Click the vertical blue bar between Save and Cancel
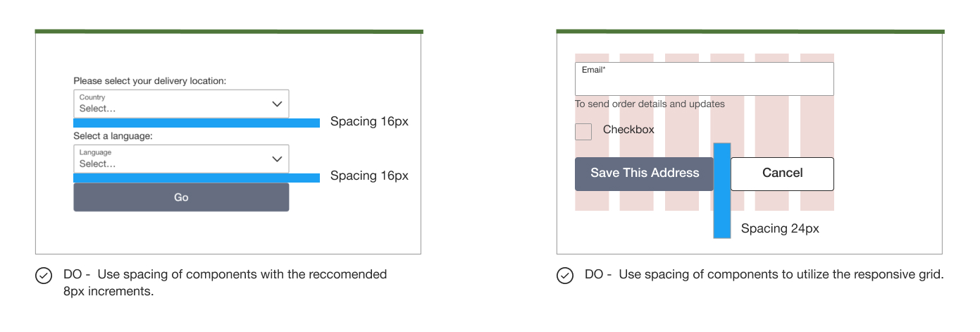The image size is (980, 332). point(722,211)
